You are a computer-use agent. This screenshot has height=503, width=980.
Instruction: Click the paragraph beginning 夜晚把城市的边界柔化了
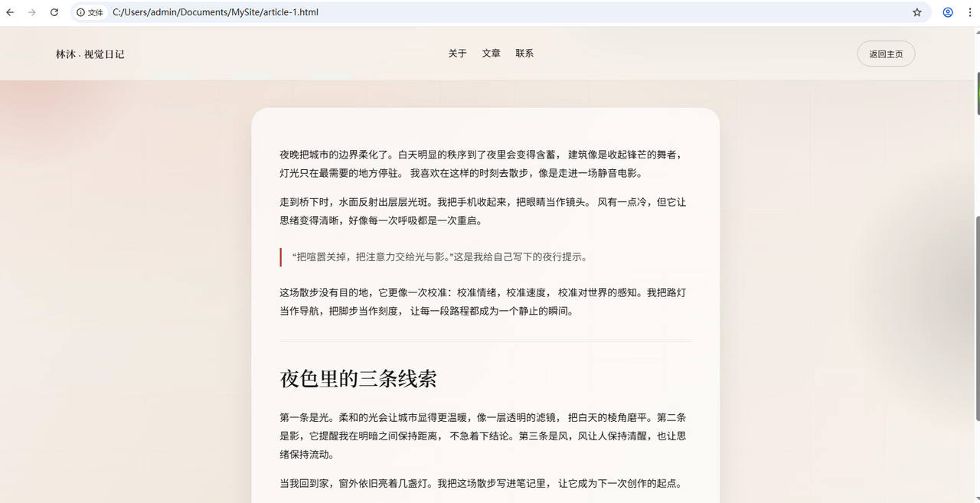(x=485, y=164)
